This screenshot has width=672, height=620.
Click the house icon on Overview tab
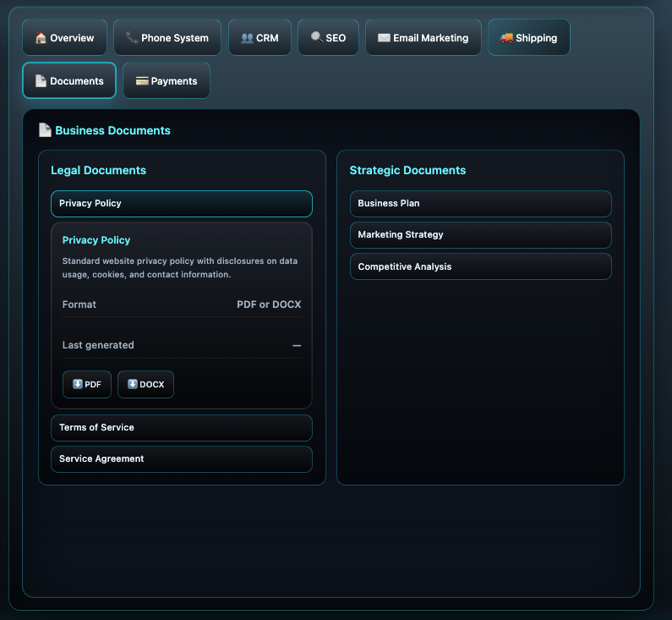(x=41, y=38)
